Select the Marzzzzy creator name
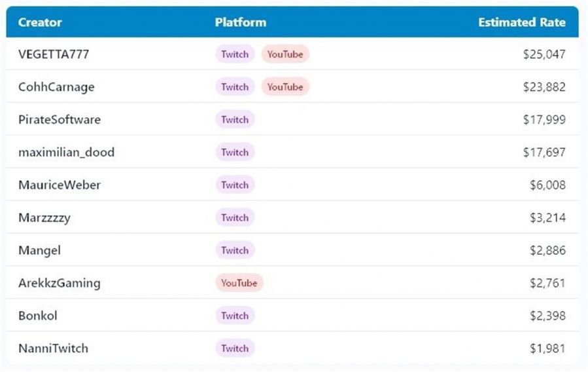 click(x=44, y=218)
